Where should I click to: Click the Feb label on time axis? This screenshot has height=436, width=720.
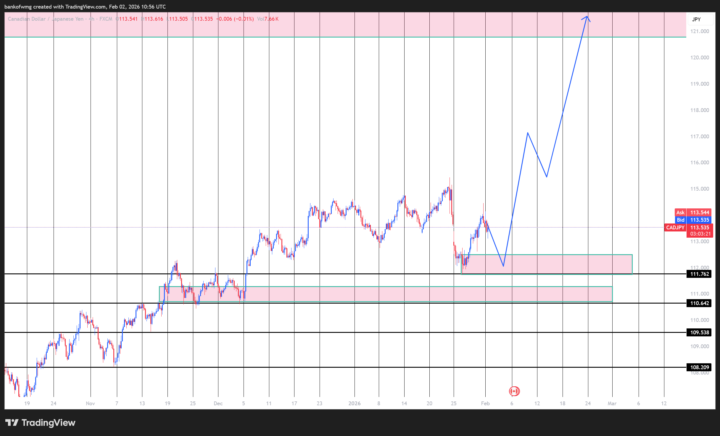click(x=485, y=403)
